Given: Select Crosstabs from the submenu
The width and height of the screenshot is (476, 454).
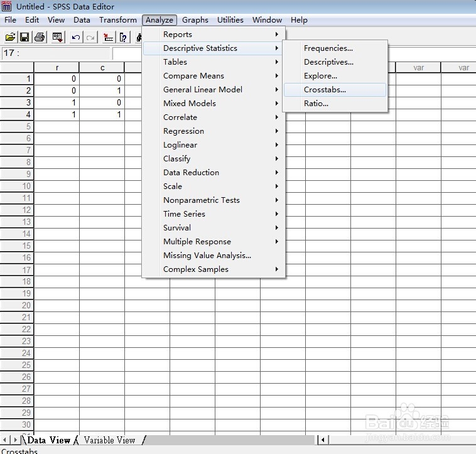Looking at the screenshot, I should [335, 90].
